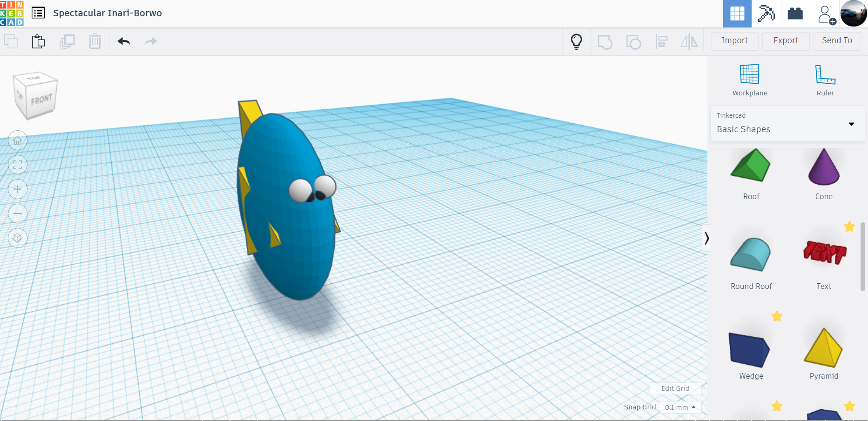Click the FRONT face of the view cube
This screenshot has width=868, height=421.
(41, 100)
